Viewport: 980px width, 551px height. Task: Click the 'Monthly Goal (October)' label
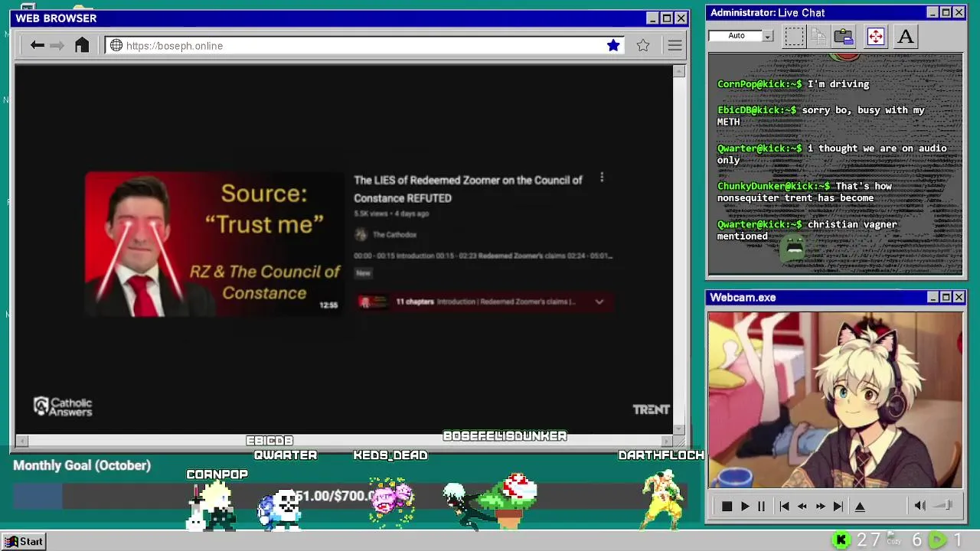[x=82, y=465]
